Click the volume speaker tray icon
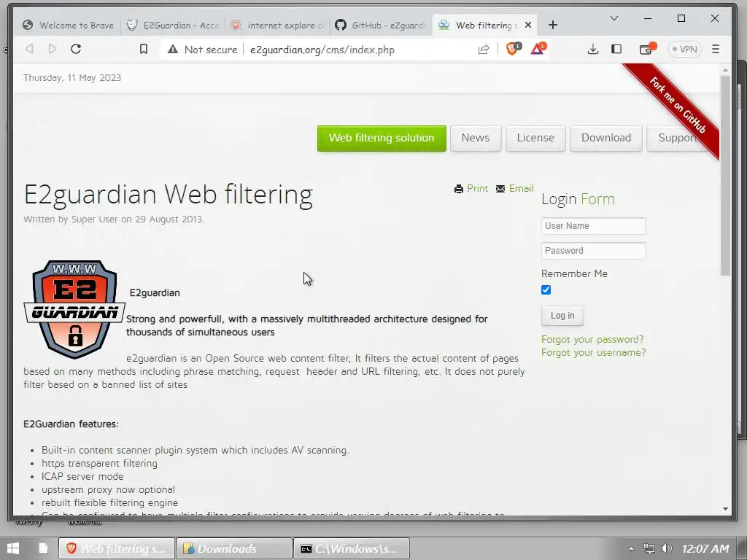This screenshot has width=747, height=560. pyautogui.click(x=667, y=548)
